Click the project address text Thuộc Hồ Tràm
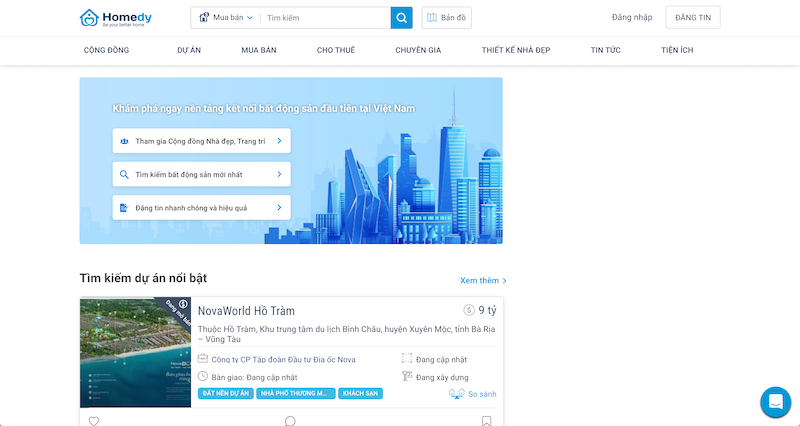Image resolution: width=800 pixels, height=426 pixels. click(x=346, y=334)
